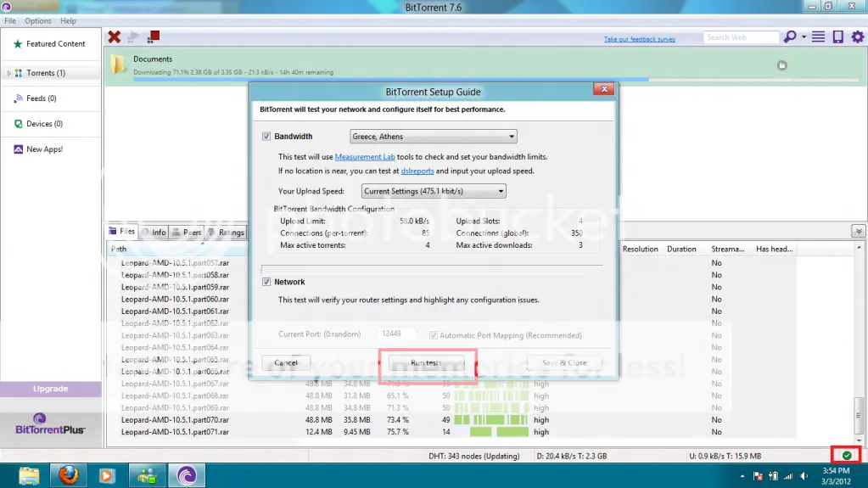Click the red X remove torrent icon

pyautogui.click(x=114, y=37)
